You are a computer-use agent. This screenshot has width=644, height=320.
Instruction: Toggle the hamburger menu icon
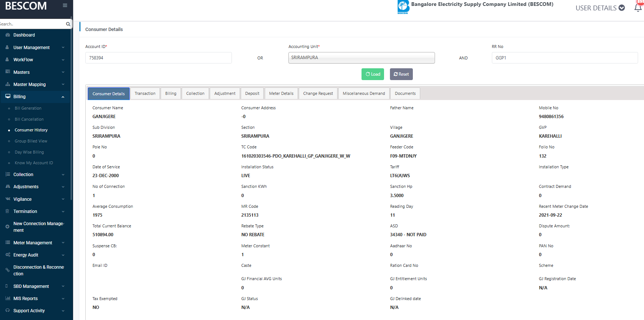(x=65, y=6)
